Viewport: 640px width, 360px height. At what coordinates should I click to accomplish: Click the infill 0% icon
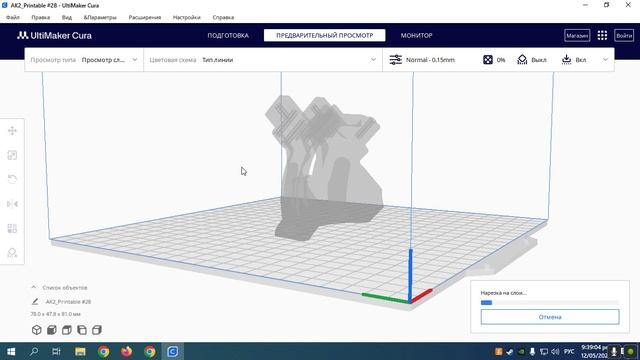pos(488,60)
